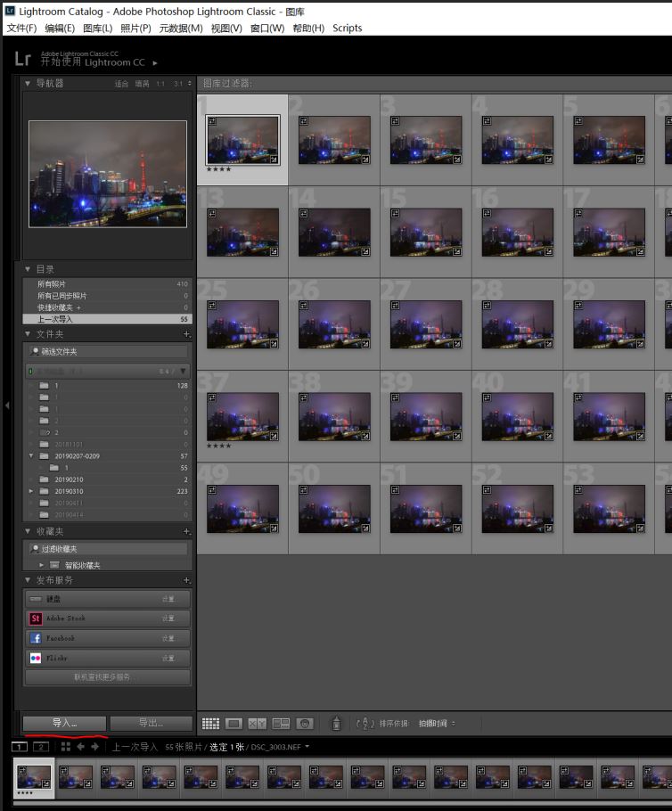Screen dimensions: 672x811
Task: Open the 照片(P) menu
Action: coord(135,28)
